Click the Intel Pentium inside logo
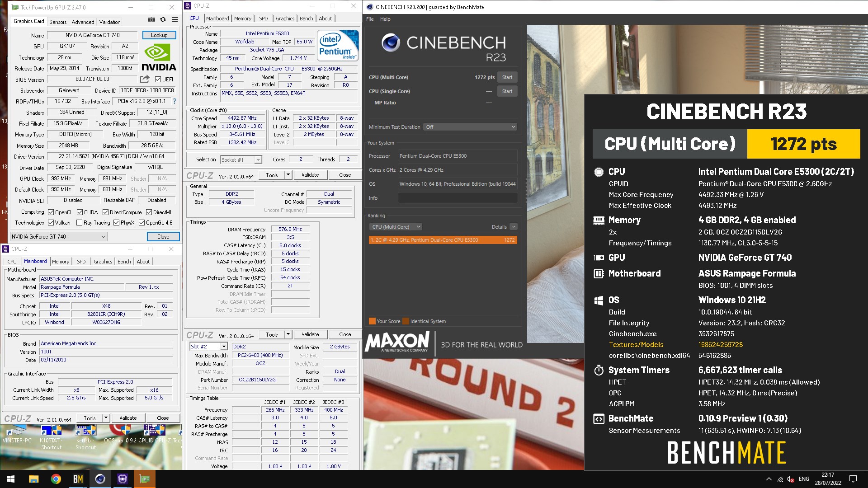 (338, 45)
